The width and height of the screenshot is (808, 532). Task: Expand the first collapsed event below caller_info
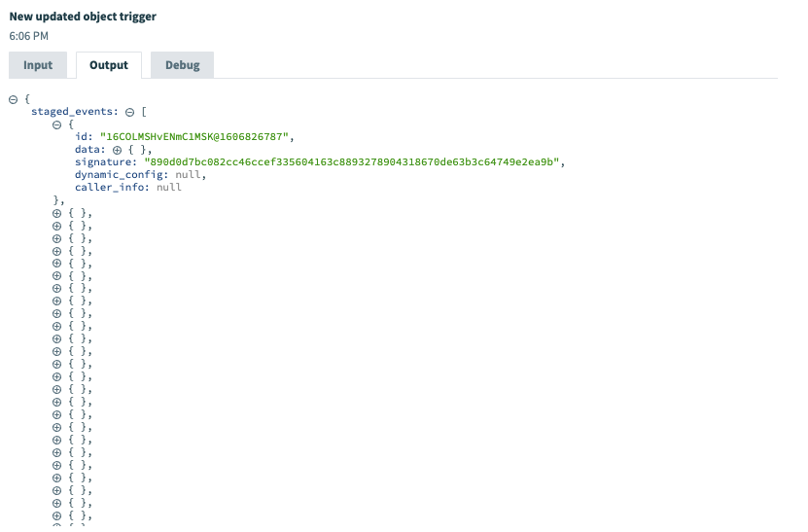pyautogui.click(x=57, y=213)
